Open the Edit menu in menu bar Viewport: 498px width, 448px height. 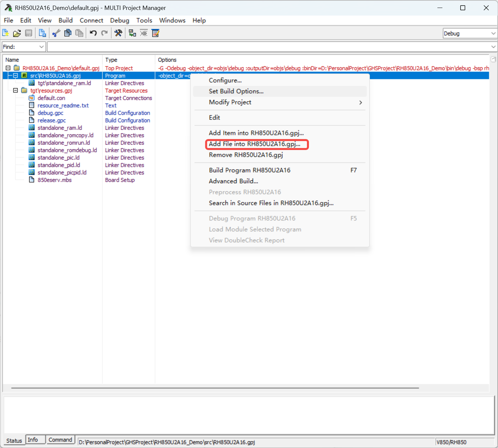25,21
